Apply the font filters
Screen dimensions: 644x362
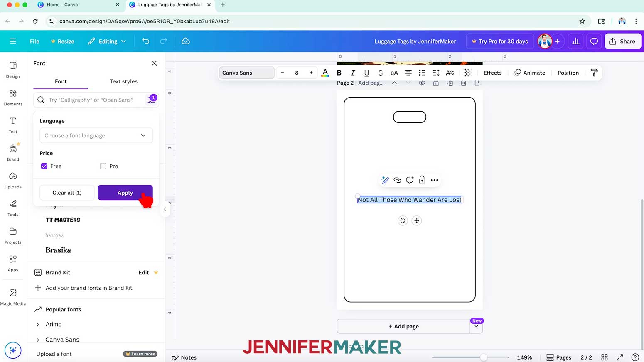125,193
